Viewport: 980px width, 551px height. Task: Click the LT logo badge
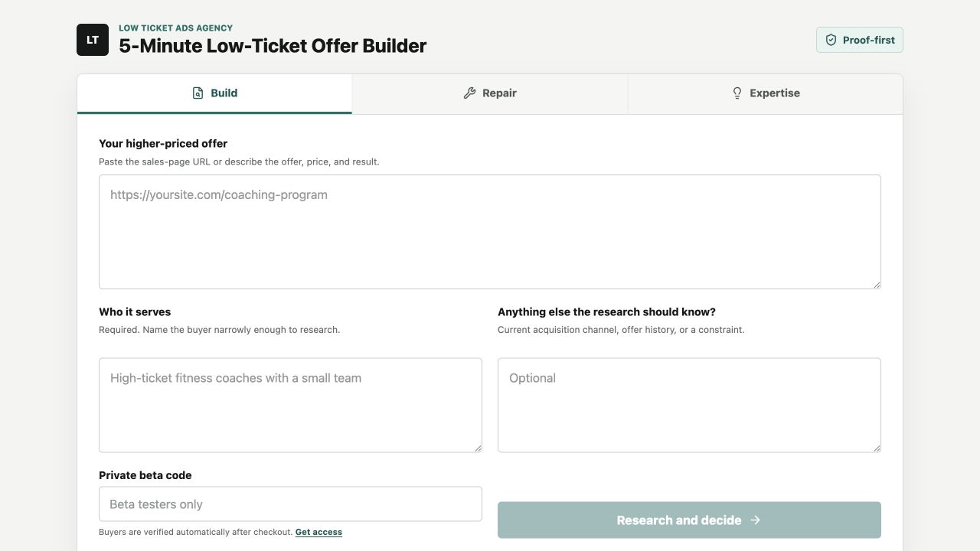click(93, 40)
